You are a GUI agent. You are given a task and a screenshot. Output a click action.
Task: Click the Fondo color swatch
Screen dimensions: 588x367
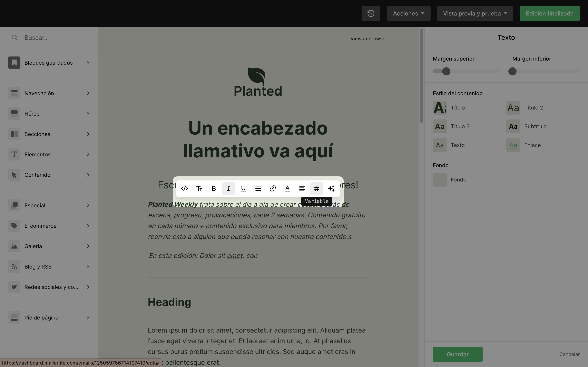click(440, 180)
